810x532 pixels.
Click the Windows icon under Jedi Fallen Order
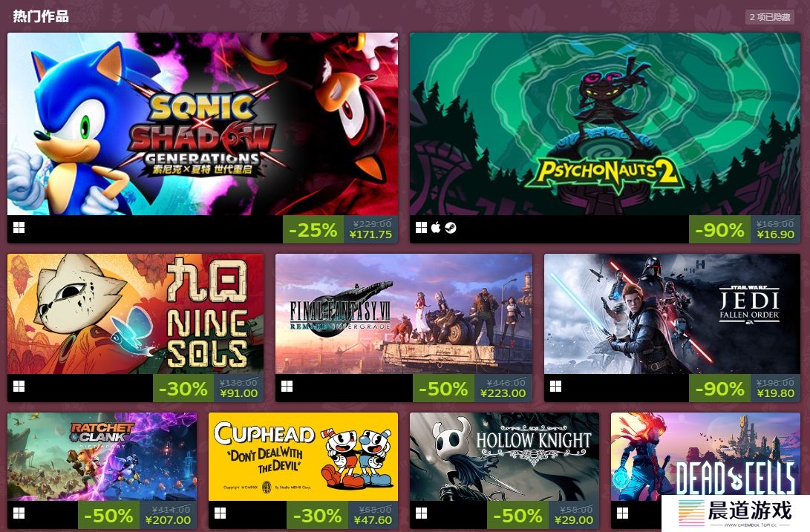556,387
